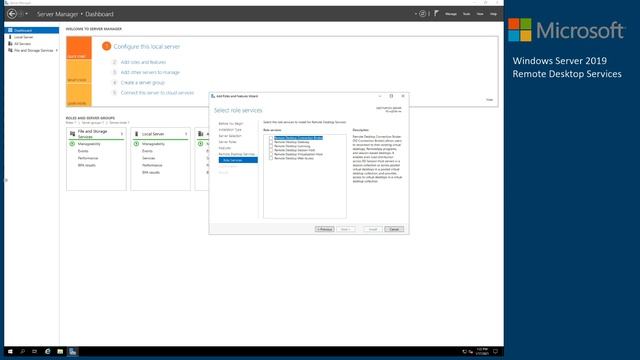Viewport: 640px width, 360px height.
Task: Go to Installation Type wizard step
Action: (x=230, y=130)
